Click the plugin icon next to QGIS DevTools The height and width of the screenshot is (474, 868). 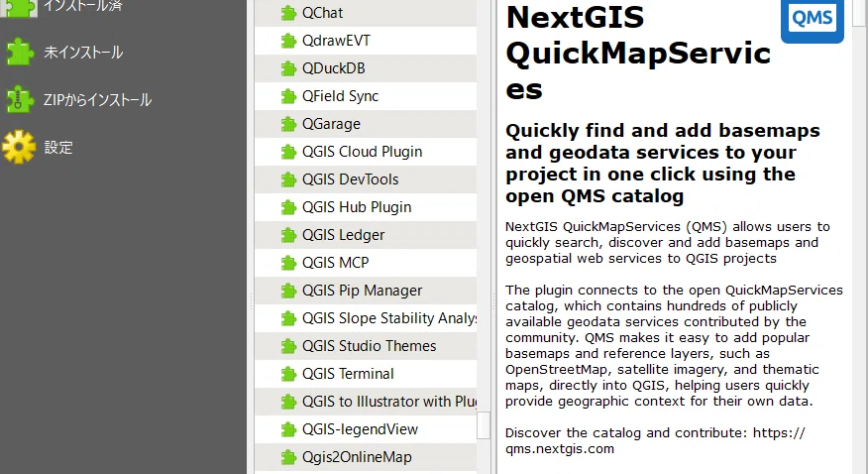pyautogui.click(x=288, y=179)
